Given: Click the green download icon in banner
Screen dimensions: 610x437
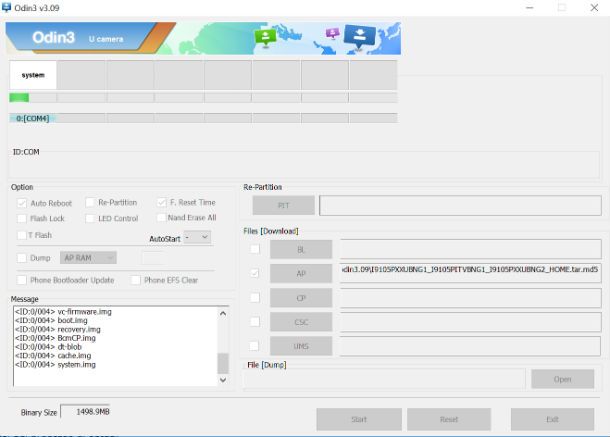Looking at the screenshot, I should click(x=265, y=37).
